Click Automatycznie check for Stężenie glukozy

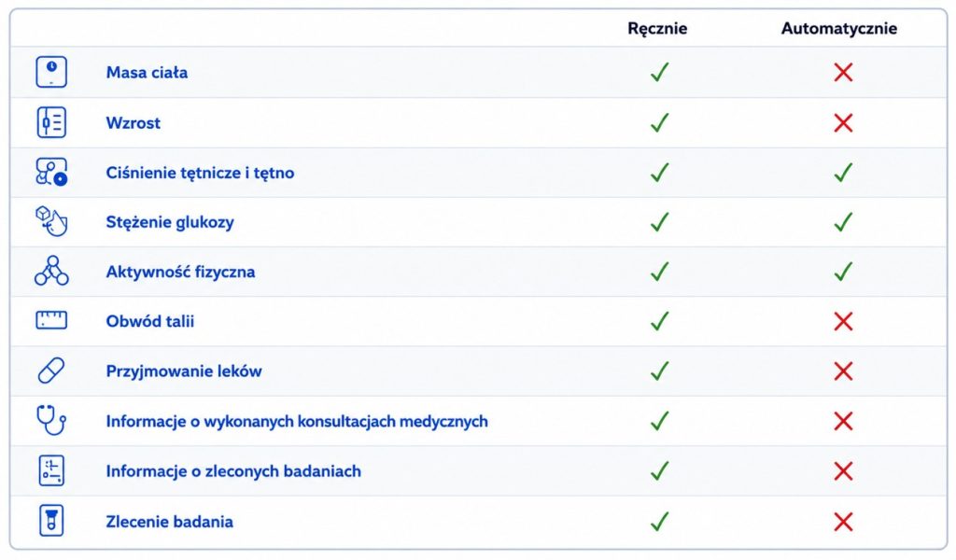(843, 221)
